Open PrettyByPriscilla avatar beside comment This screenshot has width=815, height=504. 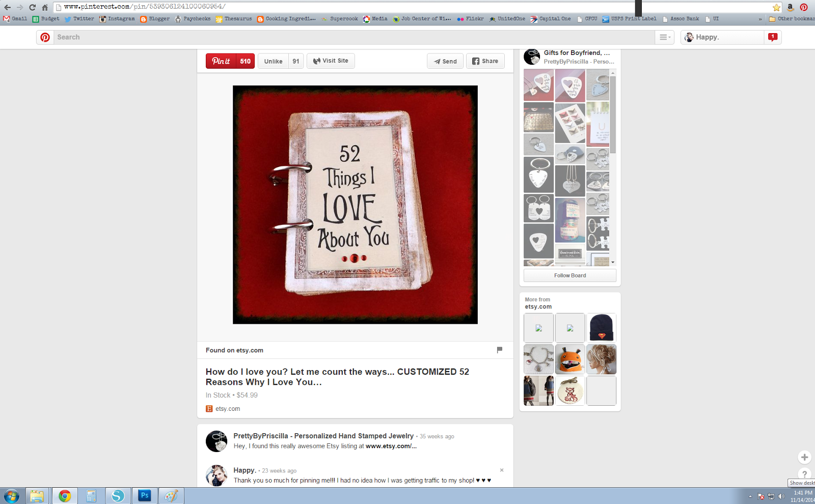216,441
